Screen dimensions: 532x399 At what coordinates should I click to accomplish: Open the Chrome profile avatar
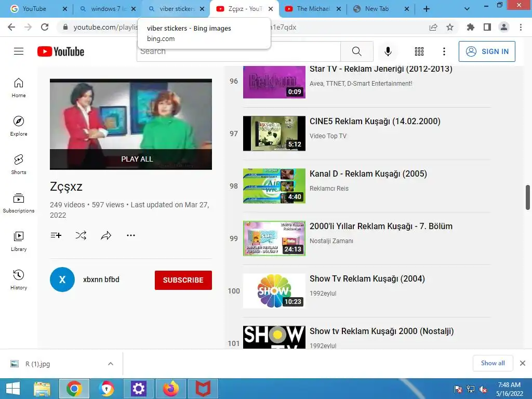[x=504, y=27]
